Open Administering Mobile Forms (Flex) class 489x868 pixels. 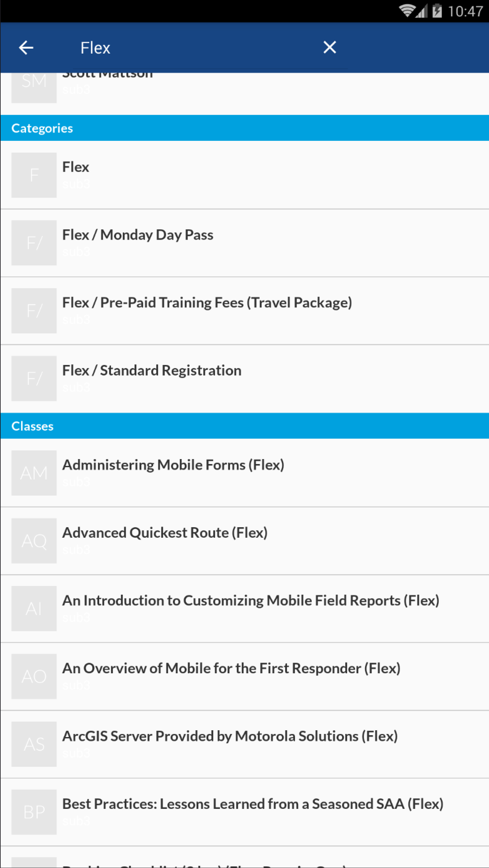pos(244,473)
